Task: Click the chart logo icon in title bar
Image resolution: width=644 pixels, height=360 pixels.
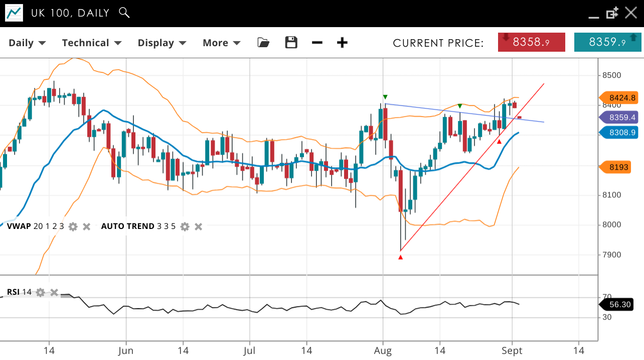Action: 14,14
